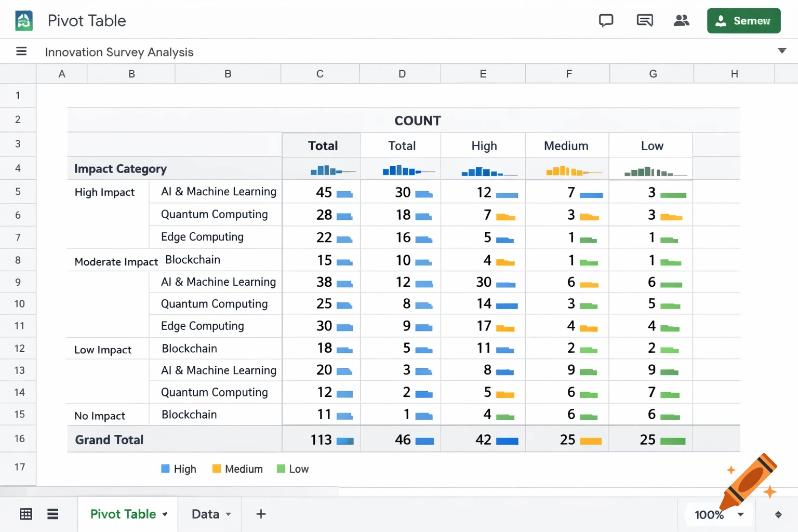The image size is (798, 532).
Task: Click the diamond sort icon bottom right corner
Action: point(778,514)
